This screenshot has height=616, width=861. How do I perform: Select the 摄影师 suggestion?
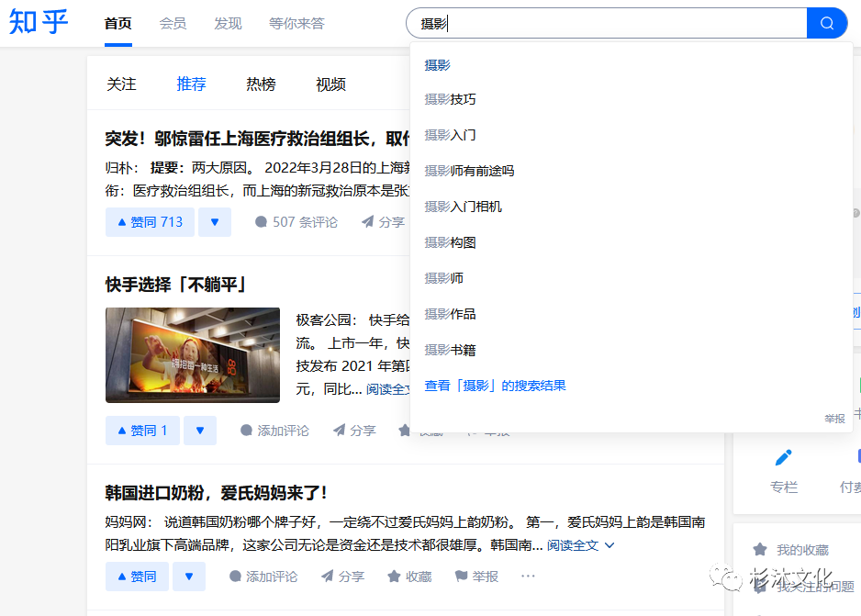[443, 278]
